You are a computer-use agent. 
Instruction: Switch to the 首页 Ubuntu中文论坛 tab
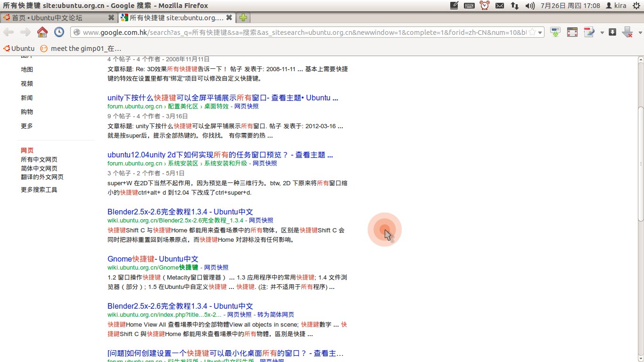(58, 17)
